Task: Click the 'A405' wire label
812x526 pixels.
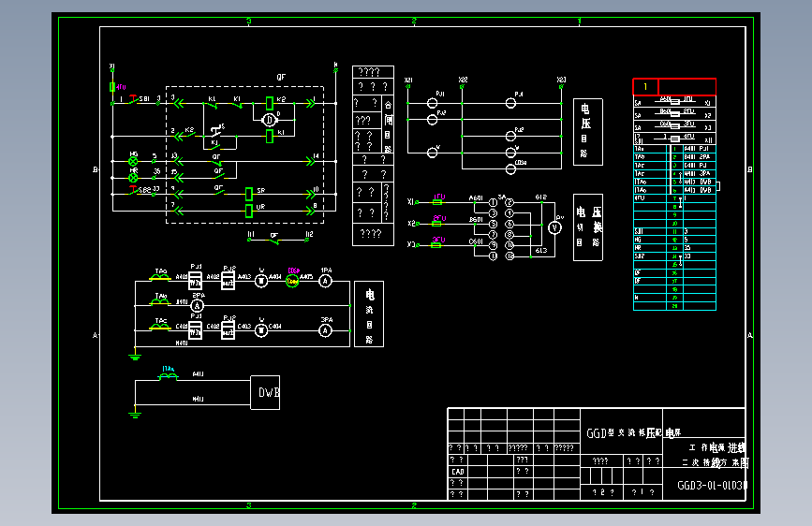Action: click(x=306, y=276)
